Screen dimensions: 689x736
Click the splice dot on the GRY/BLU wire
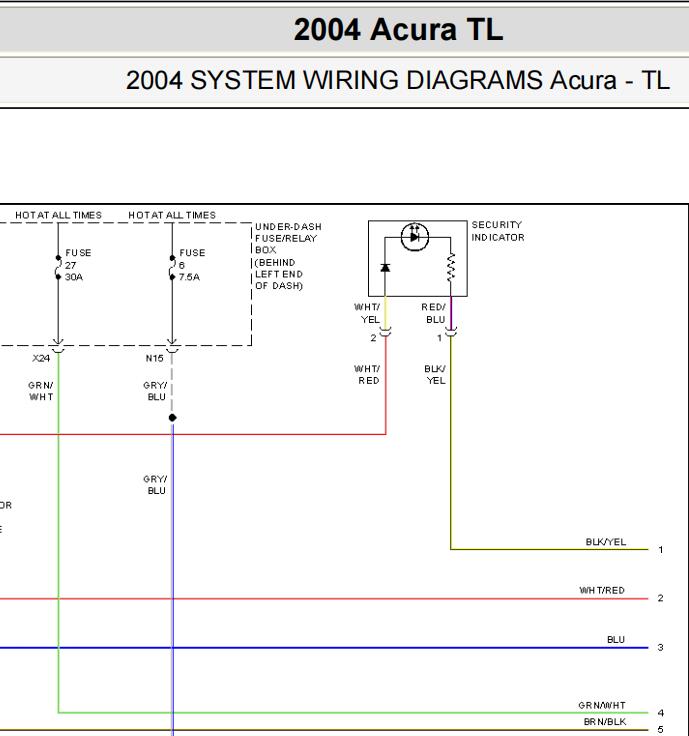[x=172, y=417]
